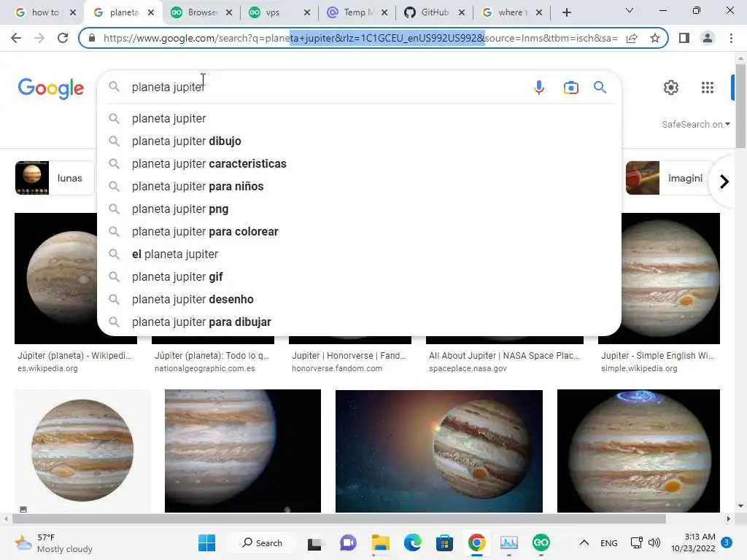Open Google Lens camera search
Viewport: 747px width, 560px height.
pos(570,87)
